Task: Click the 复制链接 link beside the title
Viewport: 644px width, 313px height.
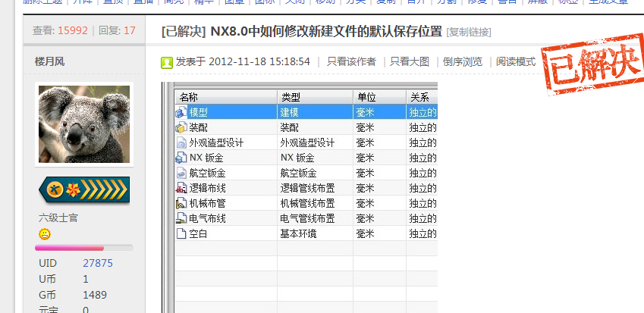Action: tap(469, 32)
